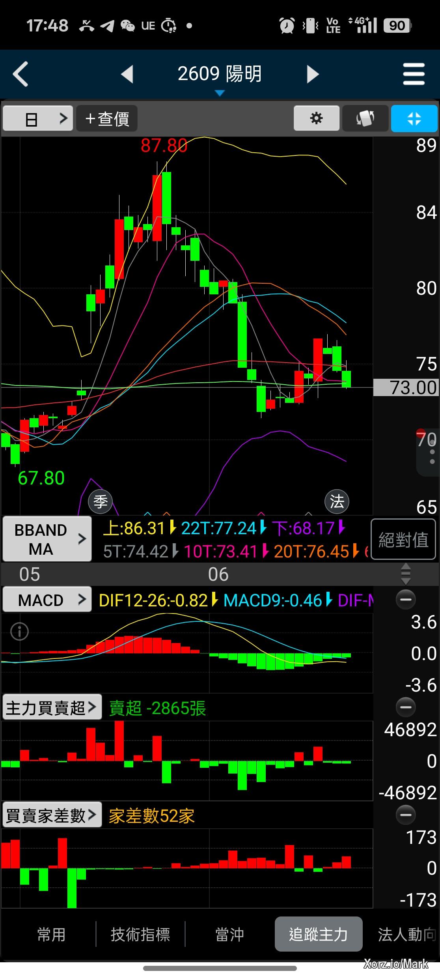Open the 日 period dropdown
This screenshot has width=440, height=980.
click(x=38, y=118)
